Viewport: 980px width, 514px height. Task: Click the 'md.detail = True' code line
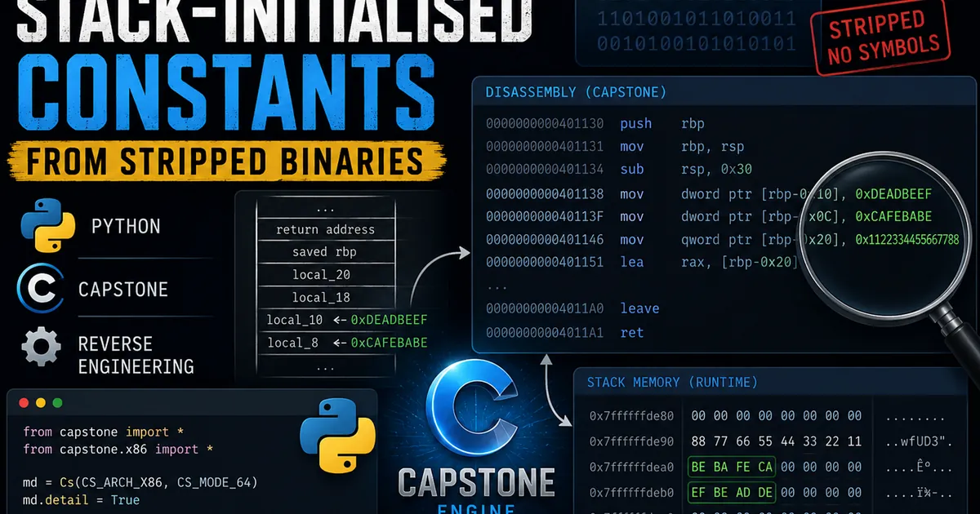[81, 500]
